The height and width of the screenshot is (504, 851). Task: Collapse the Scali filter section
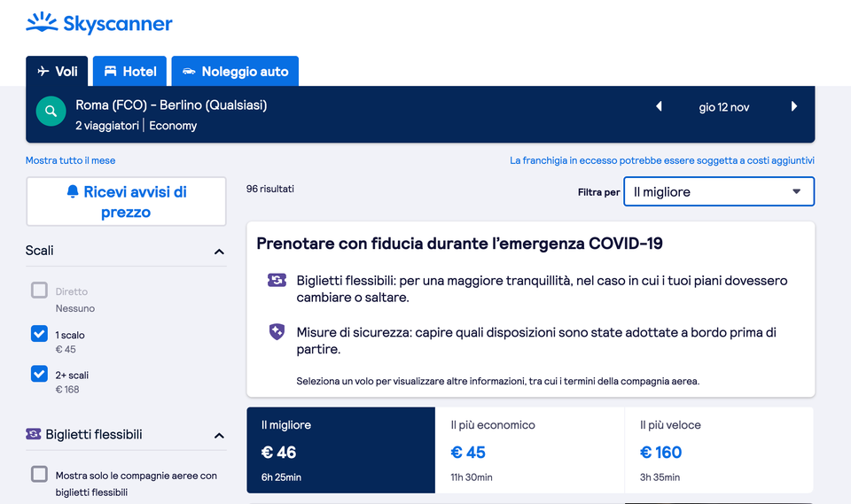click(x=219, y=252)
